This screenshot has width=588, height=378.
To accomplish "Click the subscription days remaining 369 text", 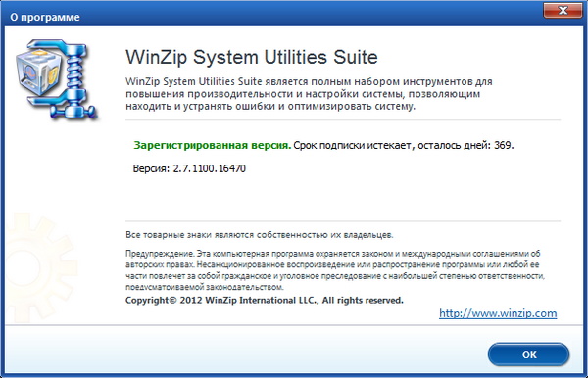I will pos(404,145).
